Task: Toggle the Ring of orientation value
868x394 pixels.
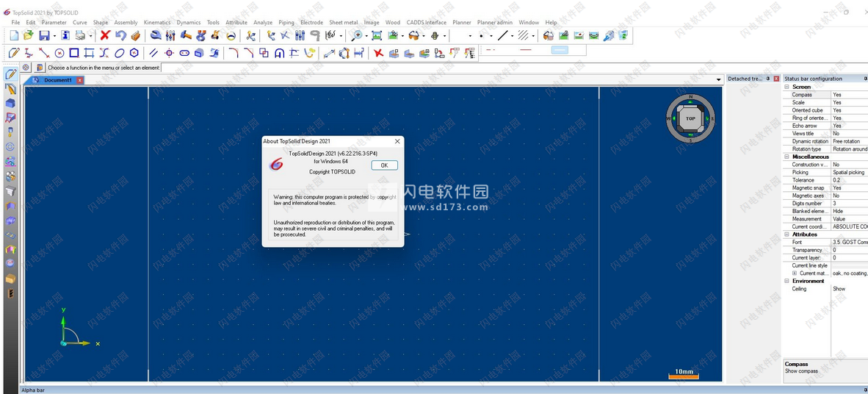Action: click(x=850, y=118)
